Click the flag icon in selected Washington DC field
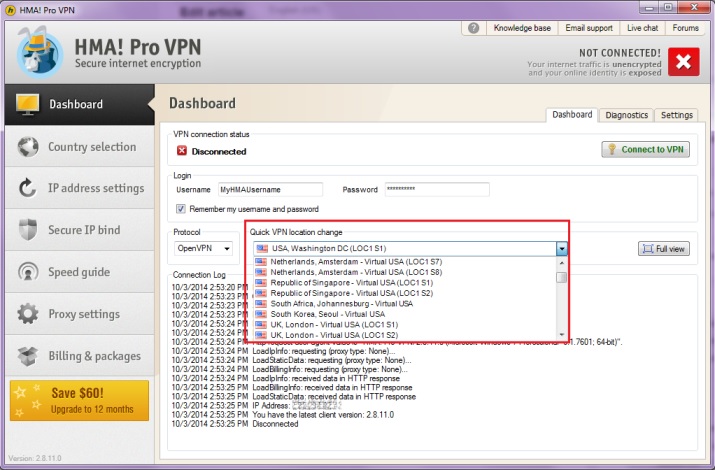Image resolution: width=715 pixels, height=470 pixels. (x=262, y=248)
